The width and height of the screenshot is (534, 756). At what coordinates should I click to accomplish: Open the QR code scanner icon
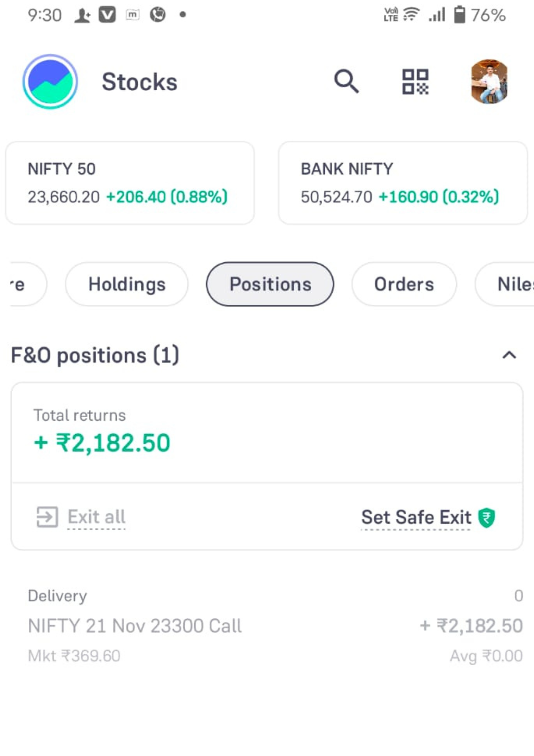click(x=415, y=82)
